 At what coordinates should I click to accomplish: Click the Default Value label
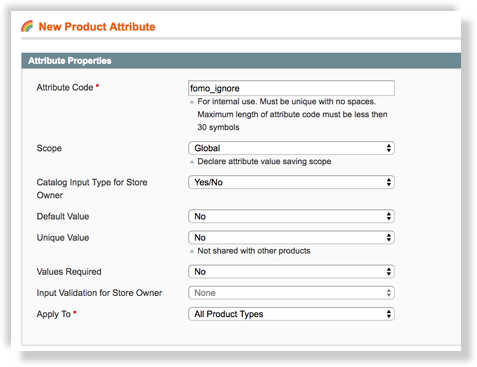pyautogui.click(x=63, y=216)
